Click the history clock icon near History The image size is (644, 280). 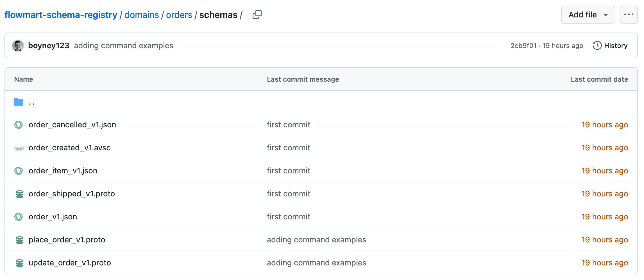[597, 45]
